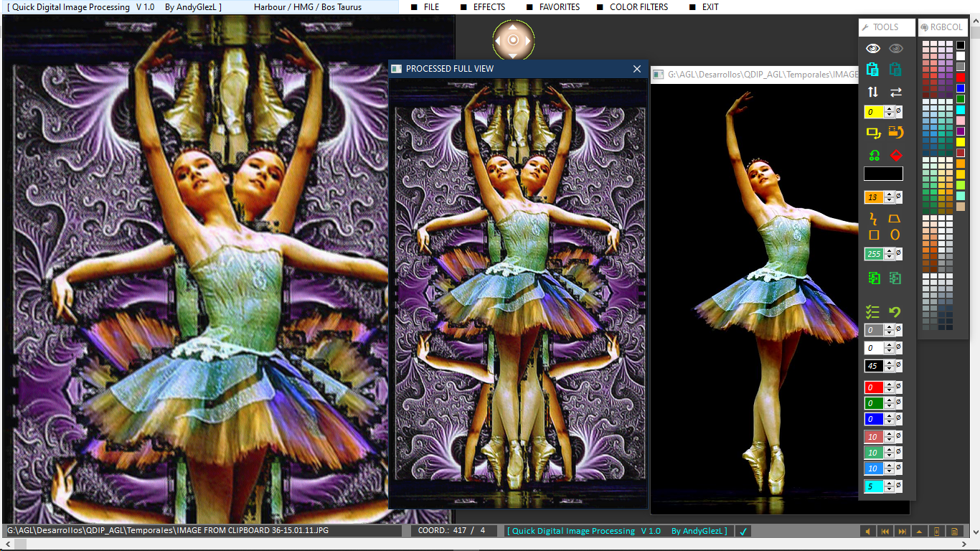Switch to the RGBCOL tab
The image size is (980, 551).
pyautogui.click(x=943, y=27)
